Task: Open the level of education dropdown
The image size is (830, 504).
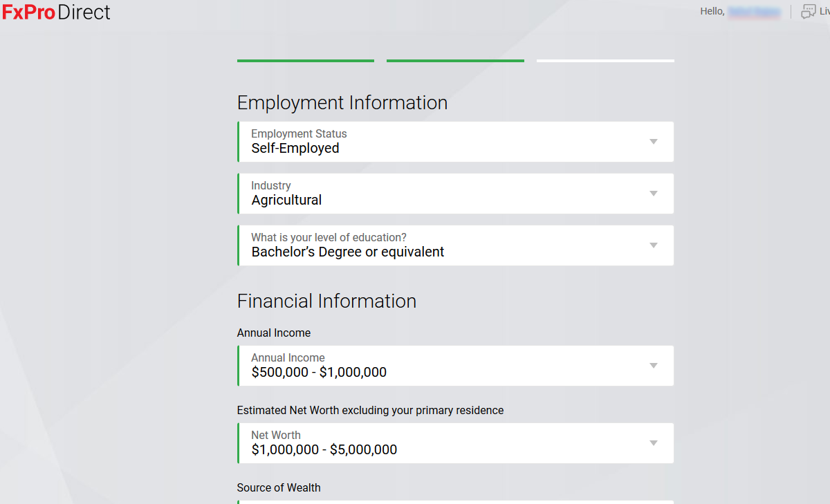Action: pos(455,245)
